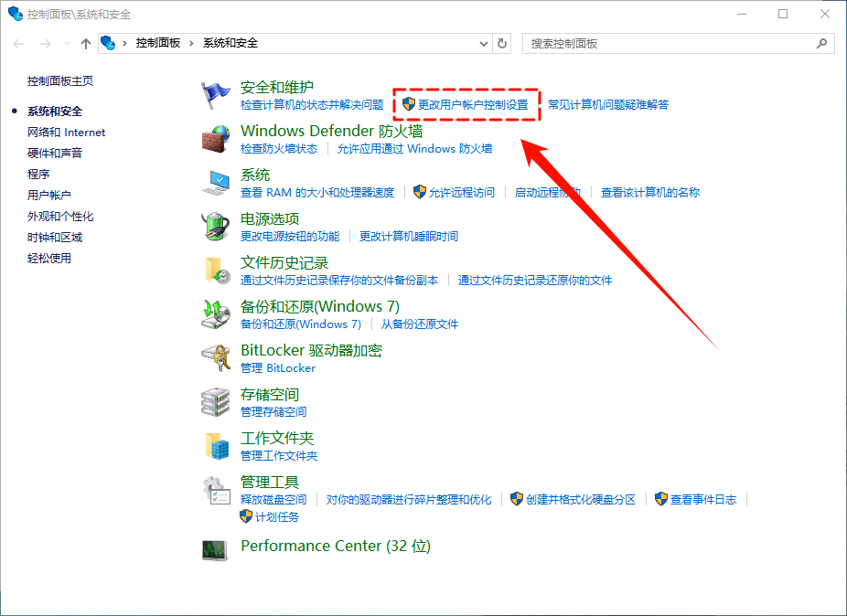The width and height of the screenshot is (847, 616).
Task: Click 管理 BitLocker link
Action: [x=278, y=368]
